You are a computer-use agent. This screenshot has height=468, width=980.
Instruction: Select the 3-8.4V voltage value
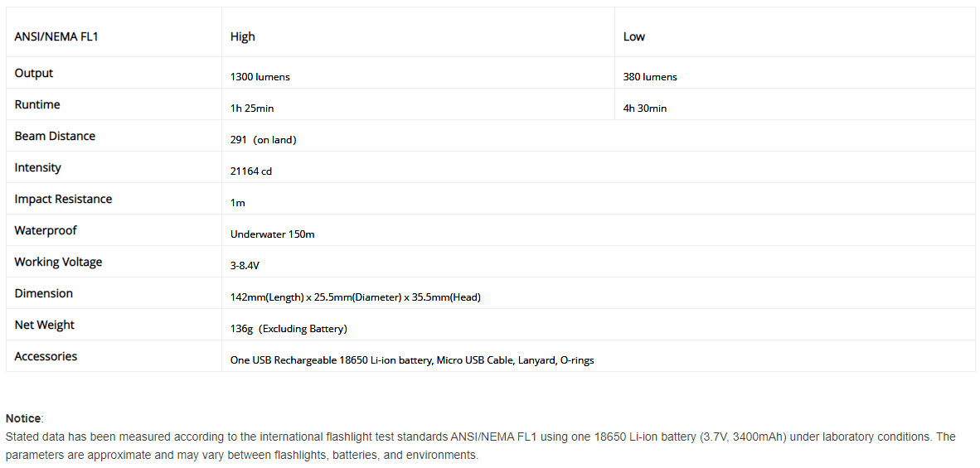tap(245, 266)
